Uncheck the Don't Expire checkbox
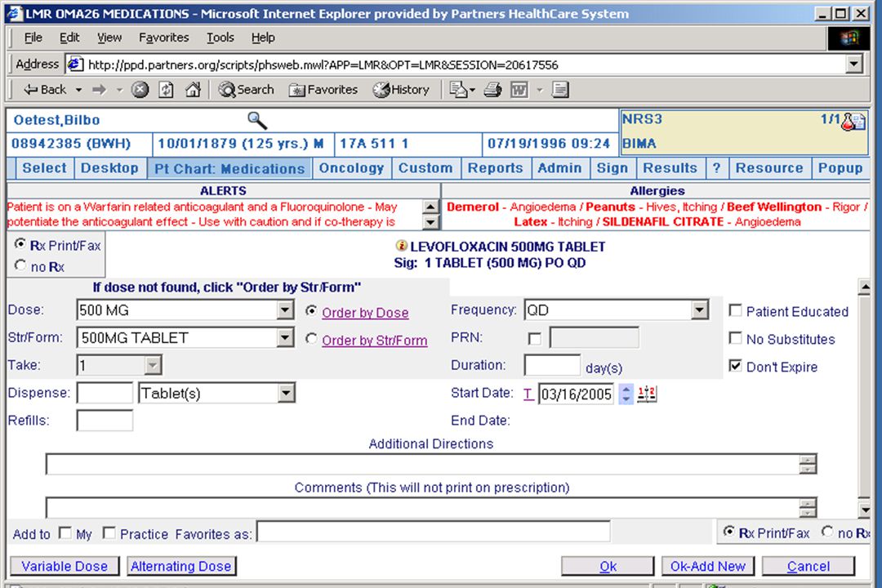This screenshot has width=882, height=588. 735,366
